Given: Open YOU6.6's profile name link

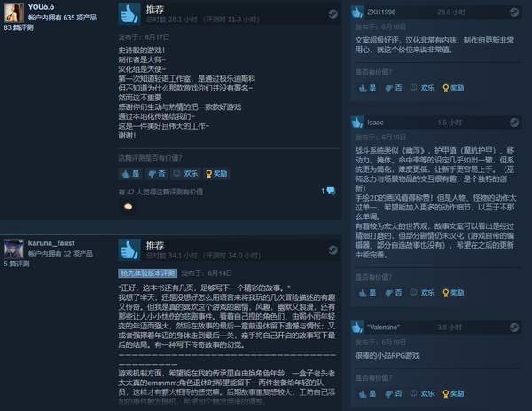Looking at the screenshot, I should coord(41,7).
